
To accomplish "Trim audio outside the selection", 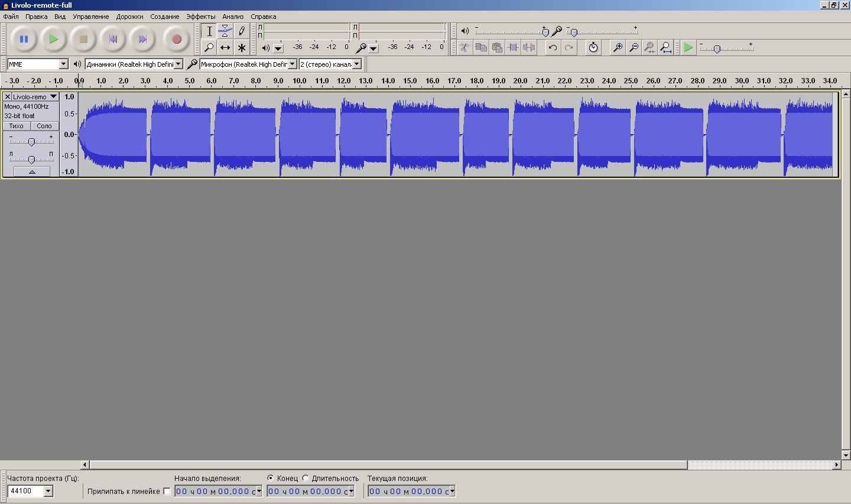I will tap(513, 47).
